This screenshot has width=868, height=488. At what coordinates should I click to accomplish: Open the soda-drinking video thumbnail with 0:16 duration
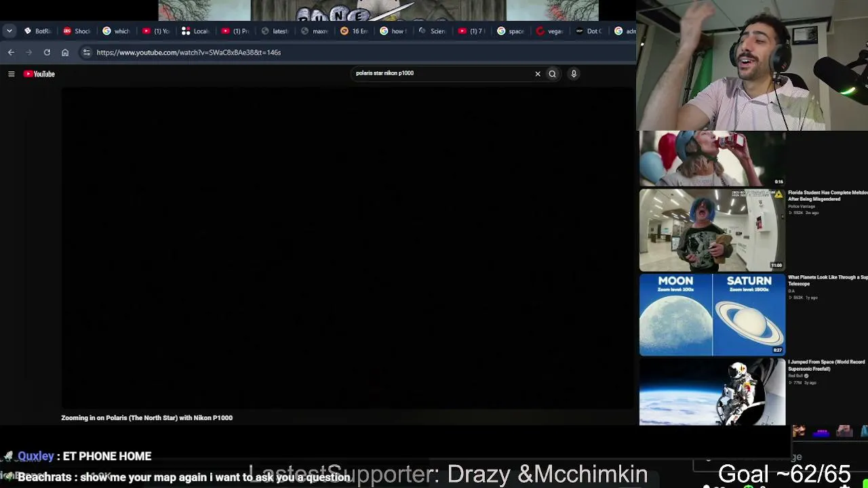tap(712, 158)
